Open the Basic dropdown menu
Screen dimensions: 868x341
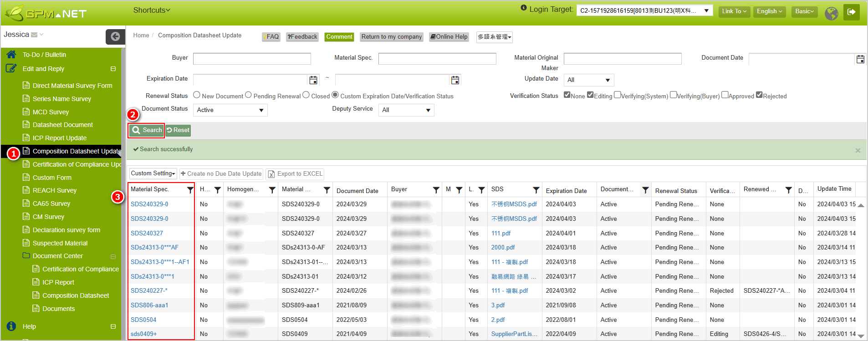tap(804, 11)
